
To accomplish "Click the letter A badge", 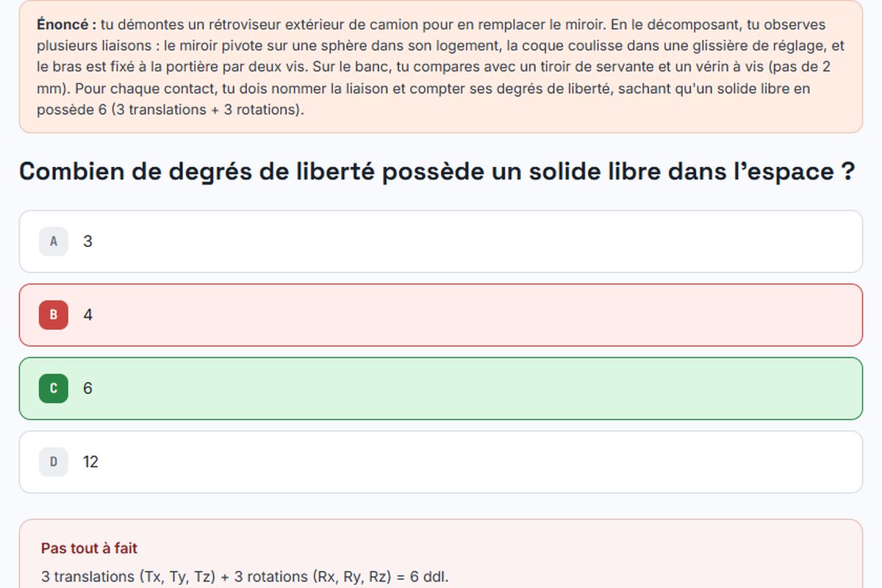I will pyautogui.click(x=54, y=242).
